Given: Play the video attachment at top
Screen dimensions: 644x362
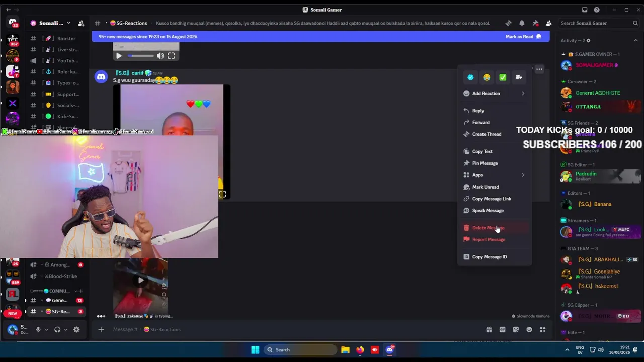Looking at the screenshot, I should [119, 56].
